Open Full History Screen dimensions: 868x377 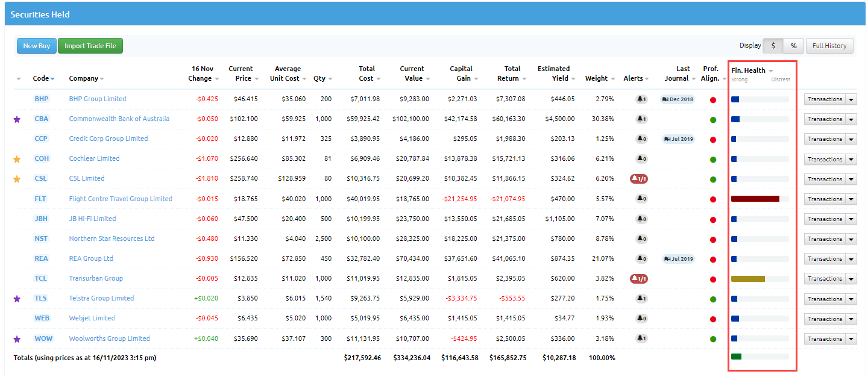(x=829, y=46)
